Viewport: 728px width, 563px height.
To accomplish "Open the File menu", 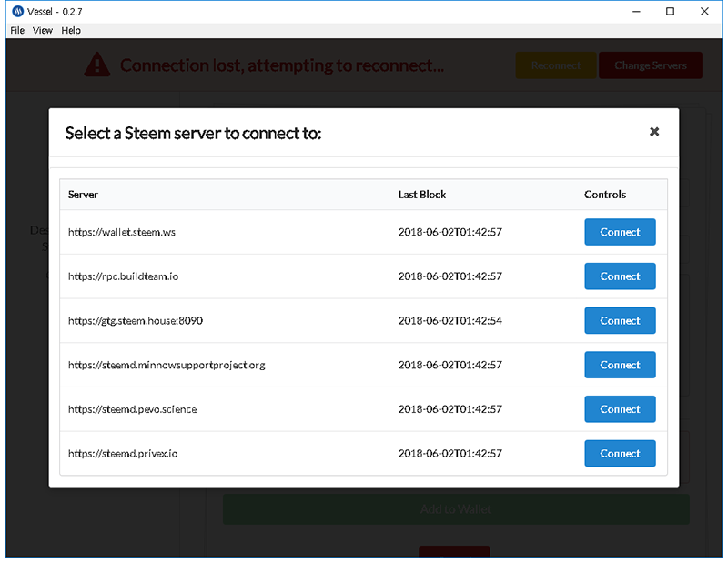I will (17, 31).
